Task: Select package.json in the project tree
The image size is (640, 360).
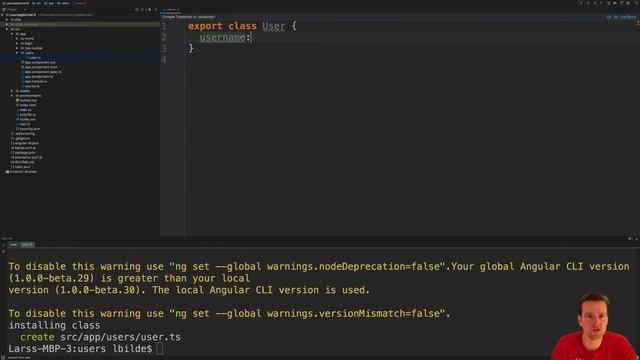Action: (24, 153)
